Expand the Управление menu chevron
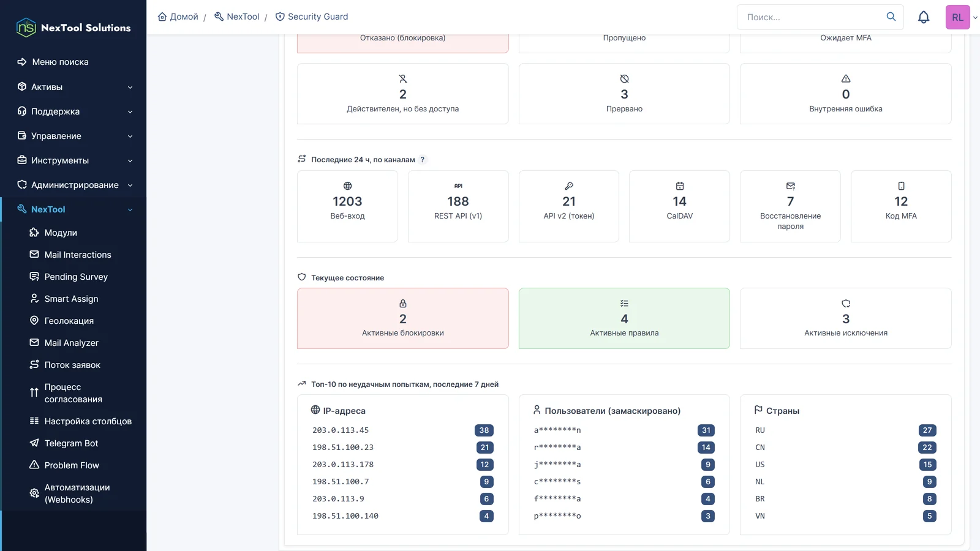This screenshot has width=980, height=551. 130,137
